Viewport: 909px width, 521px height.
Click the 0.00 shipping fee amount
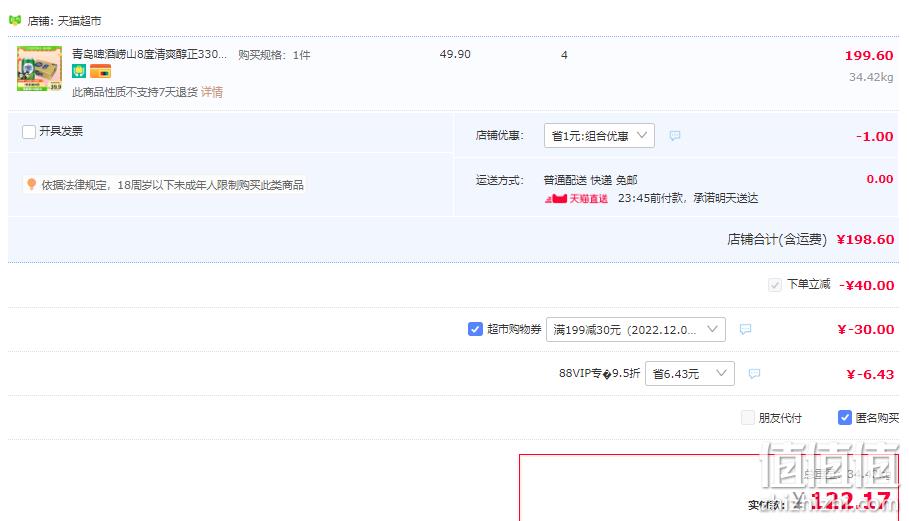pyautogui.click(x=879, y=179)
